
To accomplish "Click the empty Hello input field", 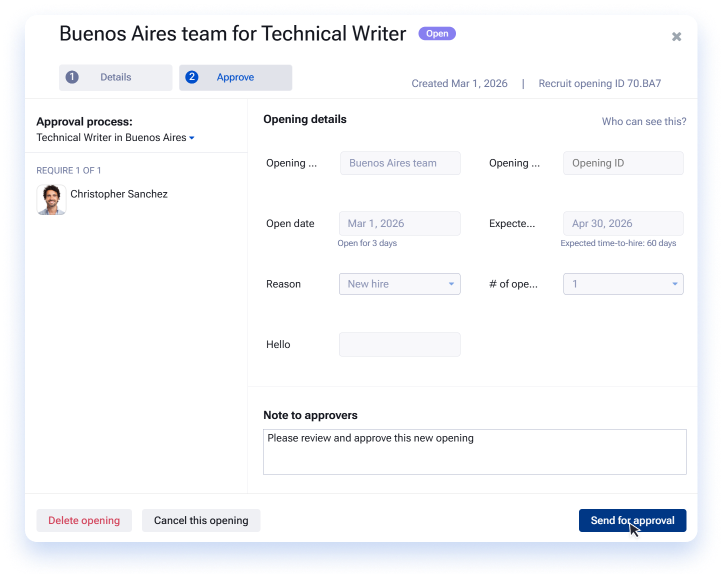I will point(399,344).
